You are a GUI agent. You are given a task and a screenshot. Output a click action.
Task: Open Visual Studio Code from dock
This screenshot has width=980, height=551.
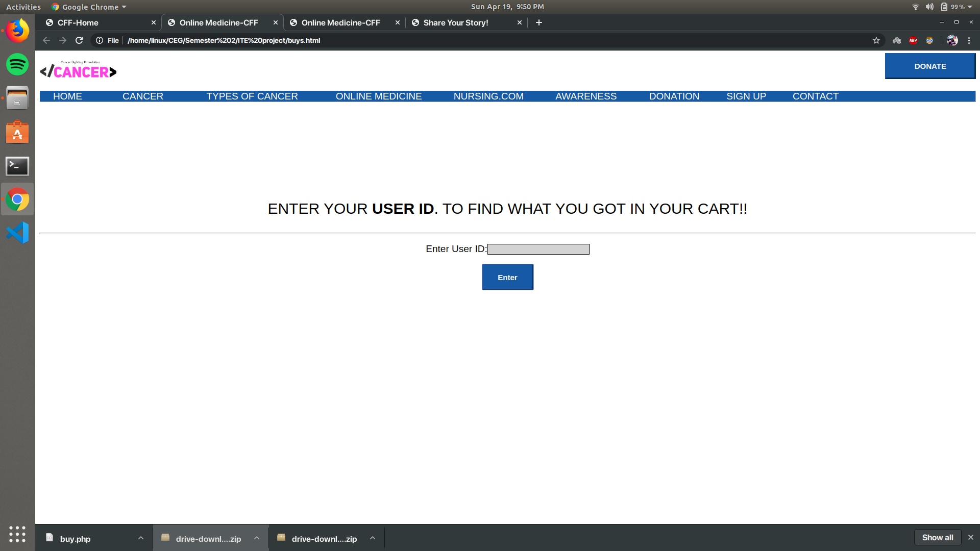[x=17, y=233]
